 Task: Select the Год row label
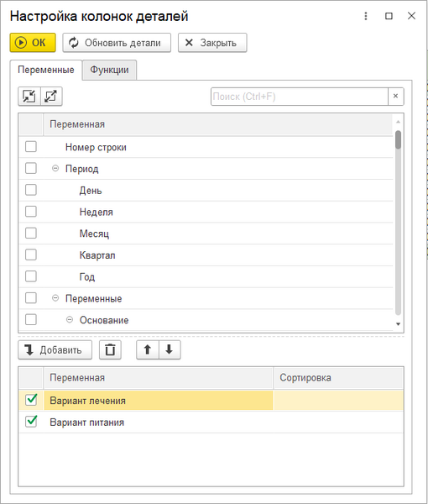[87, 276]
